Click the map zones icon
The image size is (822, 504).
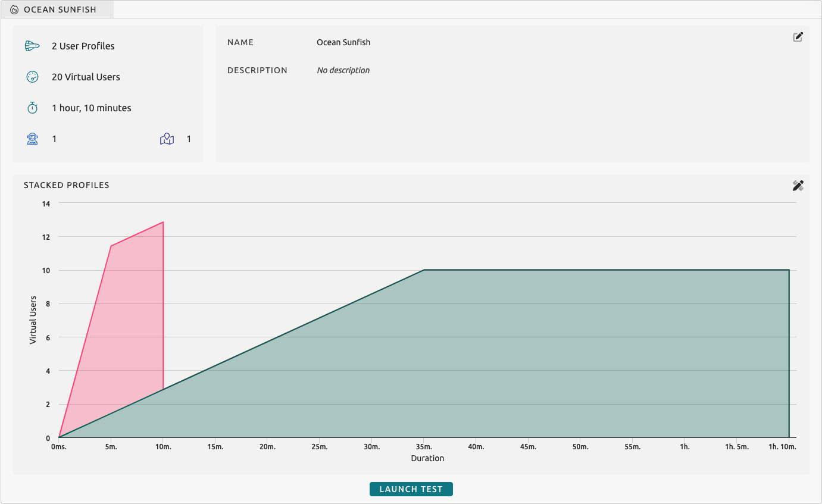167,139
